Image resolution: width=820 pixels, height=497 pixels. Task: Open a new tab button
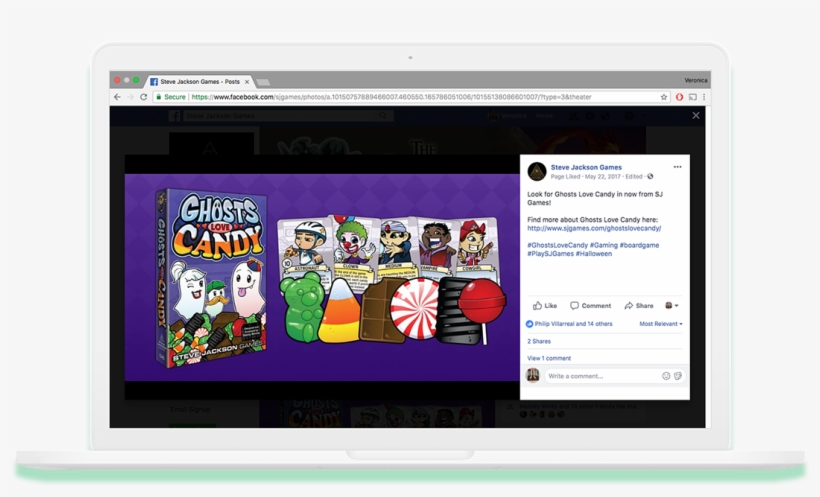264,82
